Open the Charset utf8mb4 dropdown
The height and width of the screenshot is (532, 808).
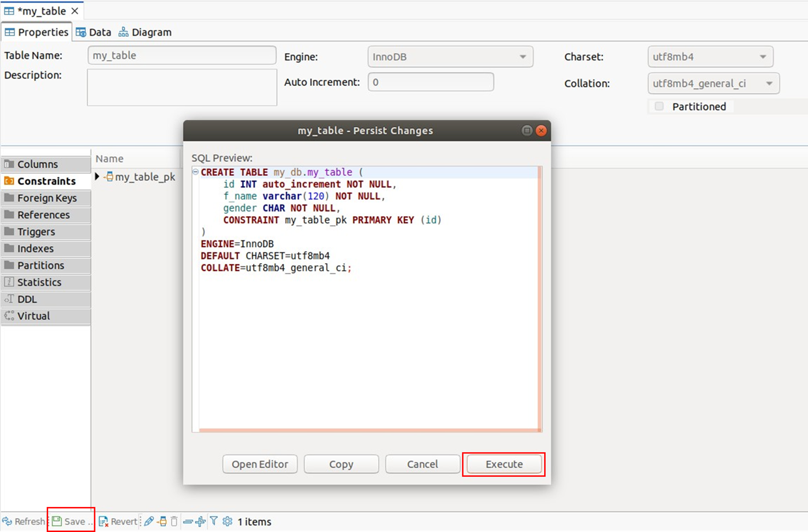(710, 57)
